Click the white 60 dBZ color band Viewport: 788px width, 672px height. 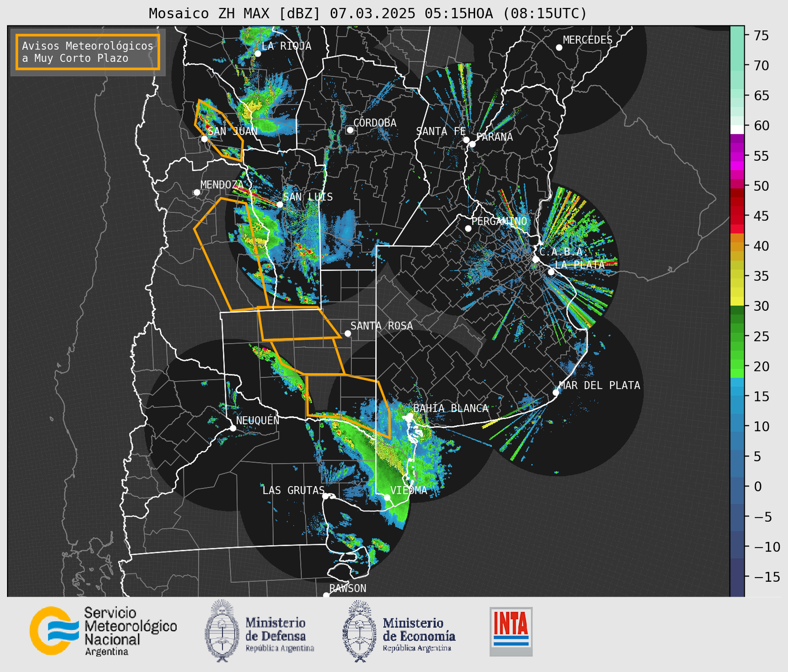click(737, 130)
